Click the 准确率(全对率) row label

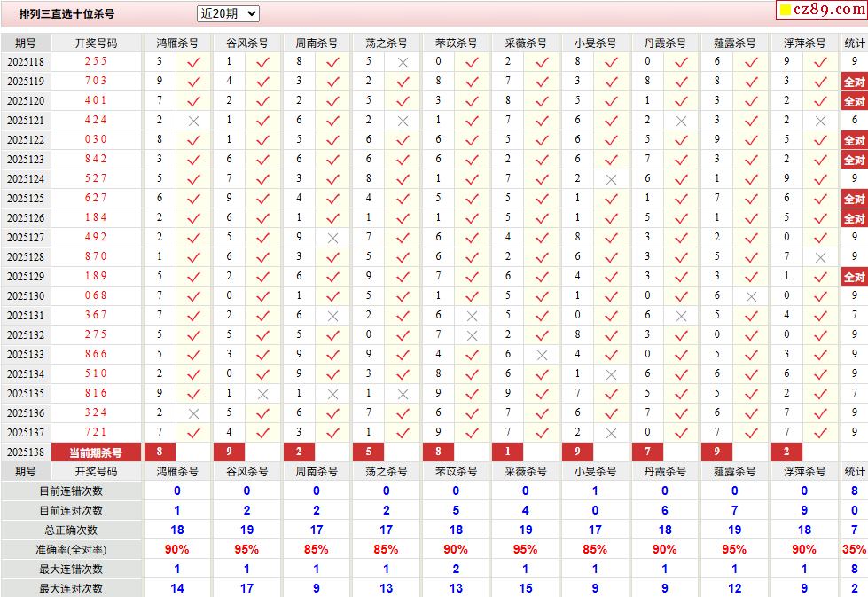click(71, 550)
